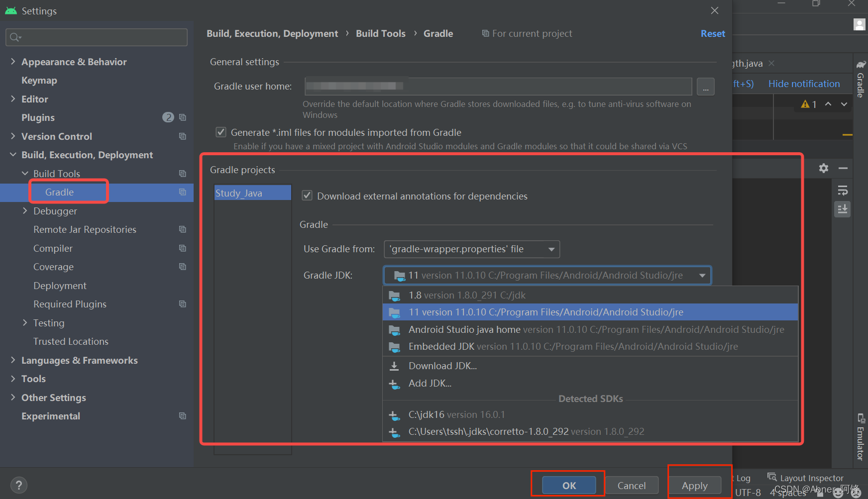Click the project-level icon beside Required Plugins
Viewport: 868px width, 499px height.
(x=183, y=304)
